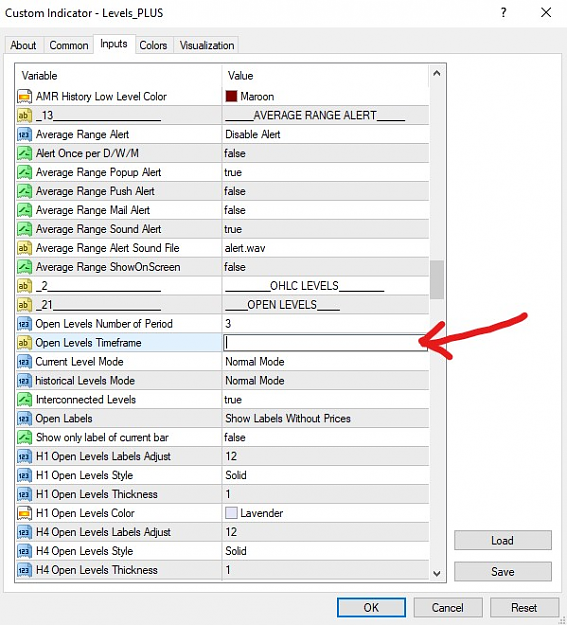Click the Reset button

pos(524,607)
